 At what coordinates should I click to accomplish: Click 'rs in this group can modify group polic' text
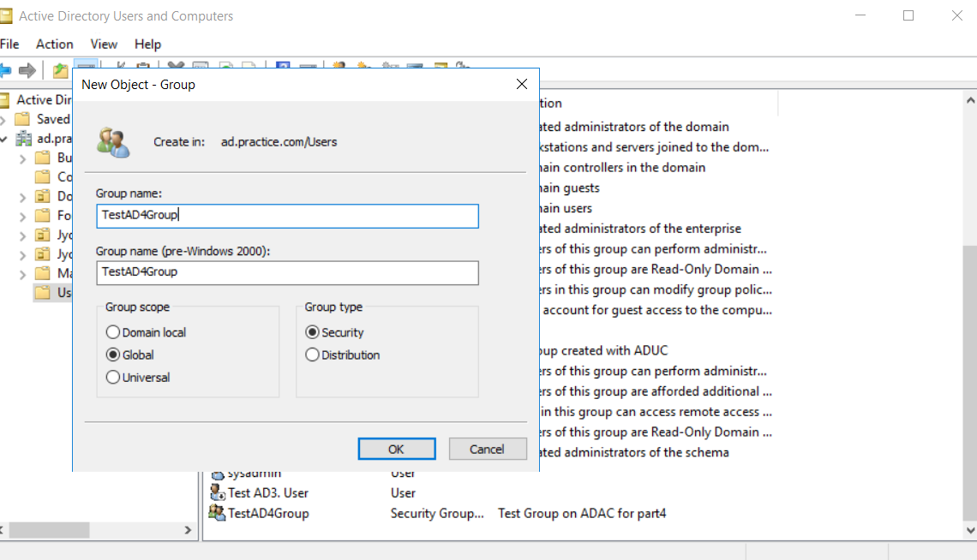[x=656, y=289]
